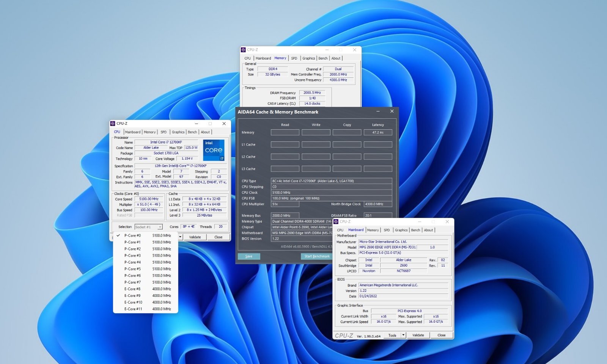Image resolution: width=607 pixels, height=364 pixels.
Task: Open About tab in the top CPU-Z window
Action: tap(336, 58)
